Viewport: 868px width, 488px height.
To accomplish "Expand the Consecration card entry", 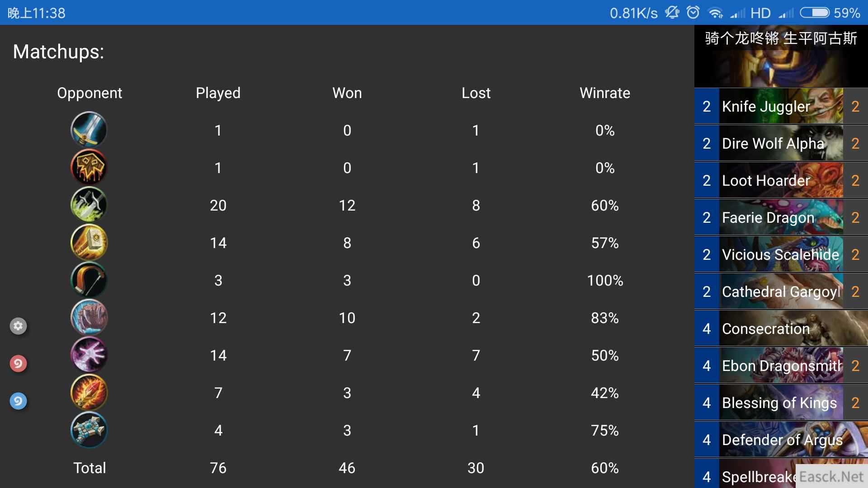I will click(x=781, y=328).
